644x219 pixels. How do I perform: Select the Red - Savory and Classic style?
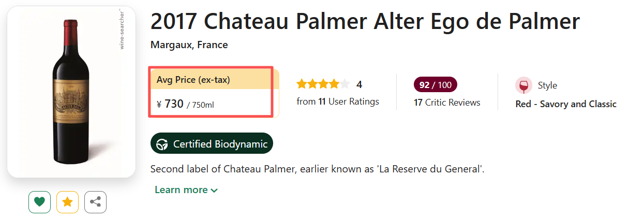[566, 104]
